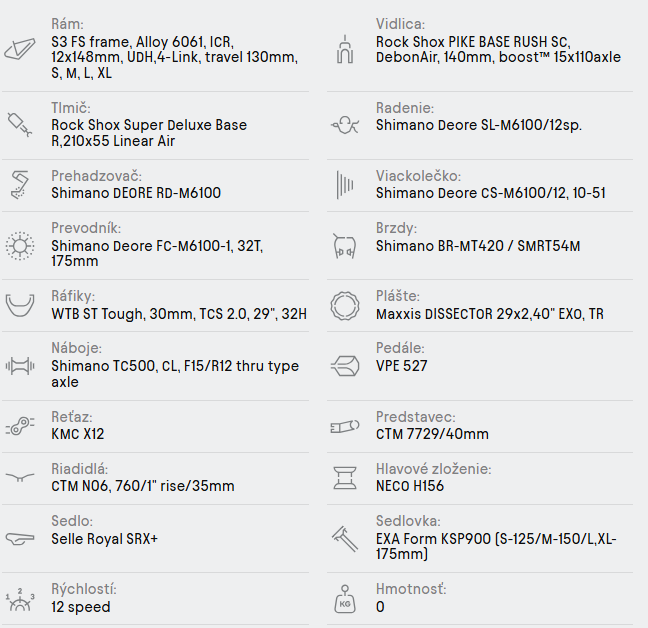This screenshot has height=628, width=648.
Task: Click the pedal icon beside Pedále
Action: click(x=344, y=364)
